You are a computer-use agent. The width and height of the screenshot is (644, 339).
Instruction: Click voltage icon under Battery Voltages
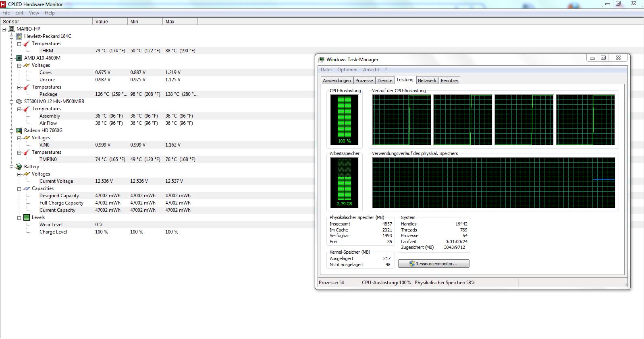[27, 174]
